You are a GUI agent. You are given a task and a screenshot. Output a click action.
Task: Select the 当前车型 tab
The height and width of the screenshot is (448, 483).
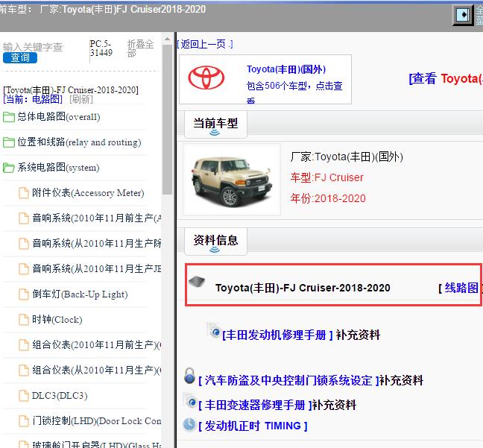coord(215,124)
